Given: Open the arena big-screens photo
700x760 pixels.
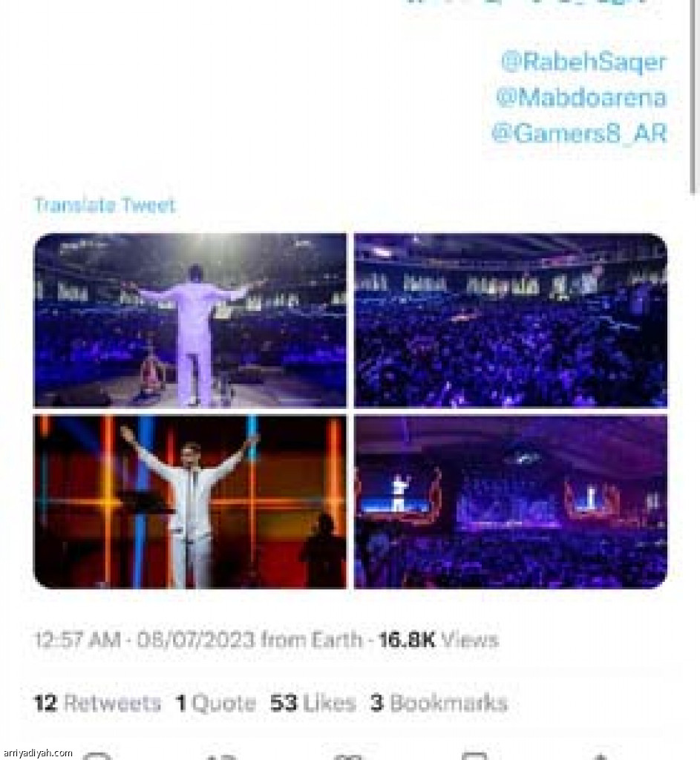Looking at the screenshot, I should 511,502.
